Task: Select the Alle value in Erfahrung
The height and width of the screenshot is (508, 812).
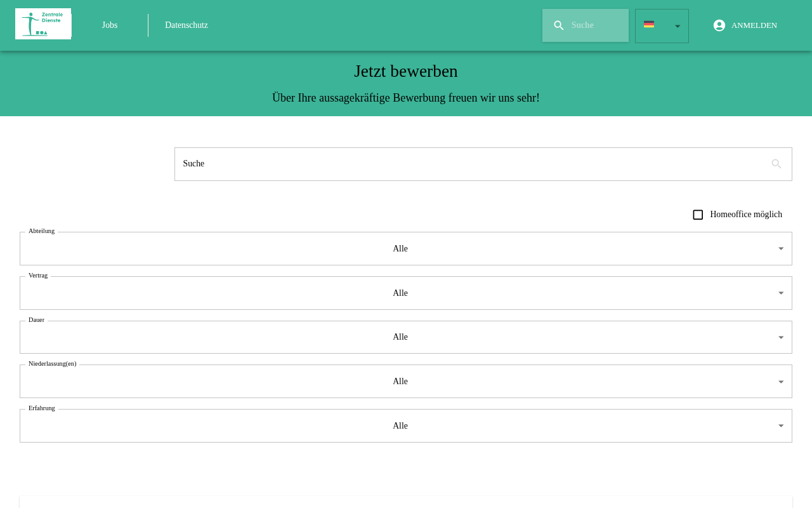Action: (400, 426)
